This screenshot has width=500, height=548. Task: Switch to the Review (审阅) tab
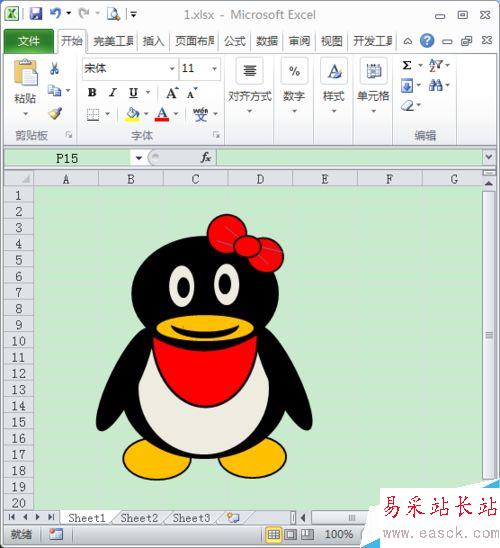coord(299,41)
